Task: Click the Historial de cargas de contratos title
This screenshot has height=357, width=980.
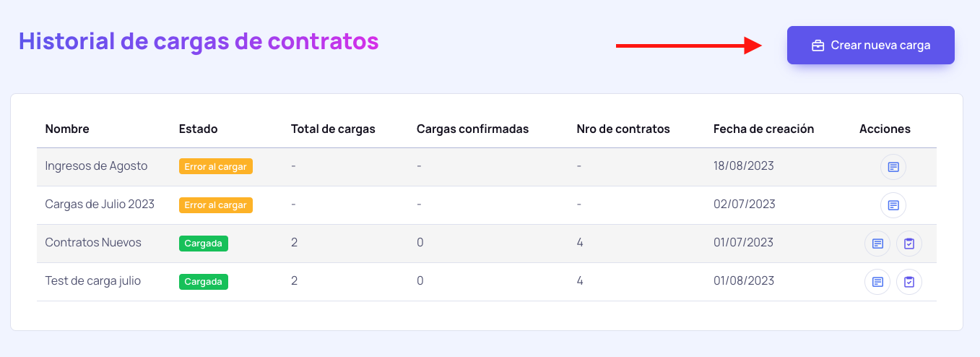Action: click(x=199, y=41)
